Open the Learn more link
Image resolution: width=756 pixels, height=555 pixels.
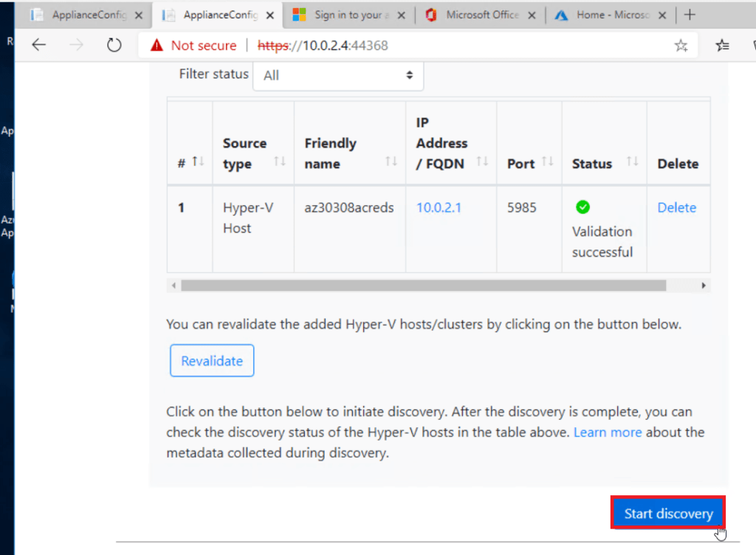[x=608, y=432]
